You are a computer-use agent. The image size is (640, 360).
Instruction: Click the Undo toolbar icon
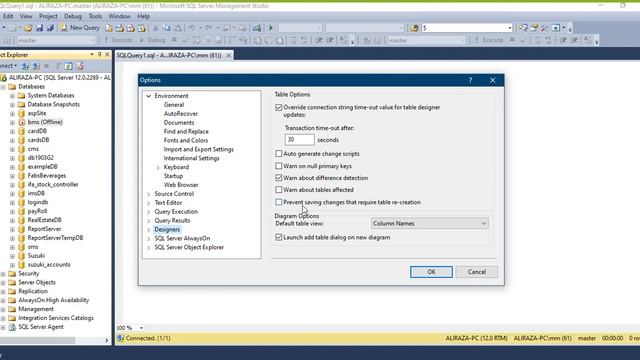(x=191, y=28)
